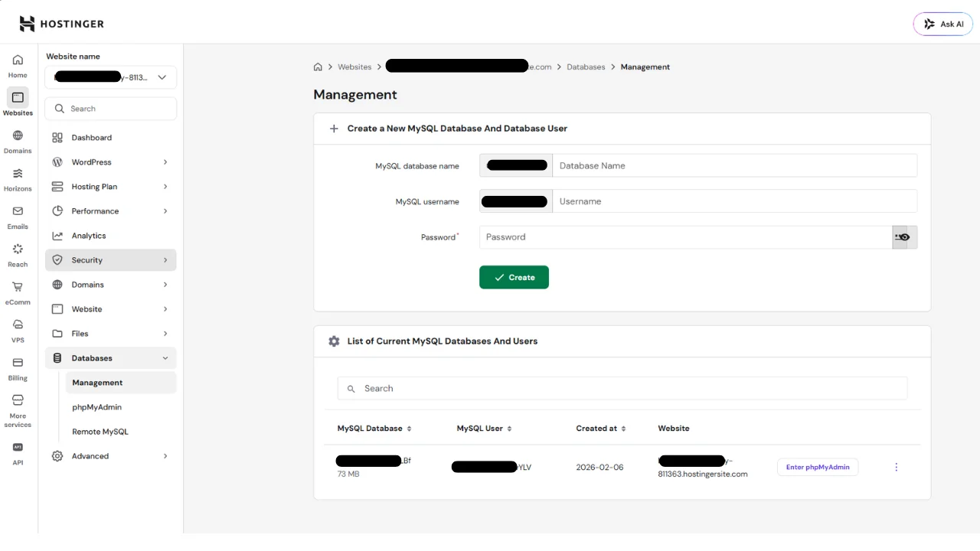Open the Website name dropdown

[110, 77]
